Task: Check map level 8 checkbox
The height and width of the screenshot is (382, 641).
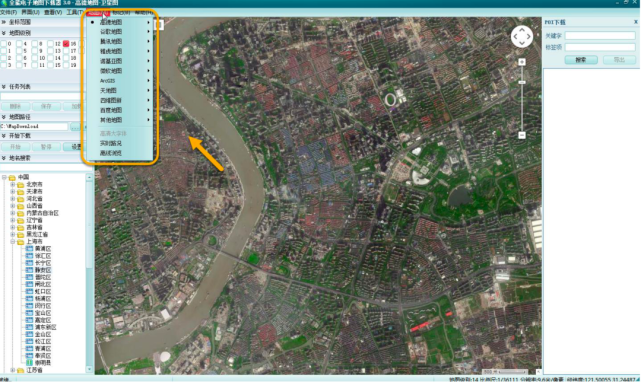Action: click(34, 43)
